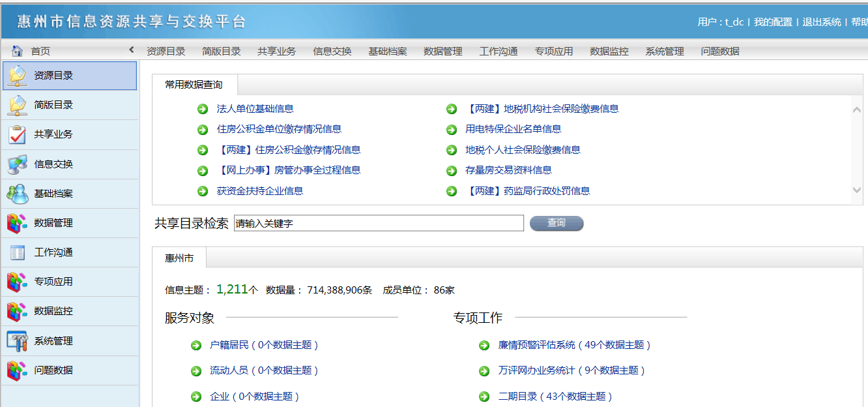Focus the 共享目录检索 keyword input field
The image size is (868, 407).
point(378,224)
